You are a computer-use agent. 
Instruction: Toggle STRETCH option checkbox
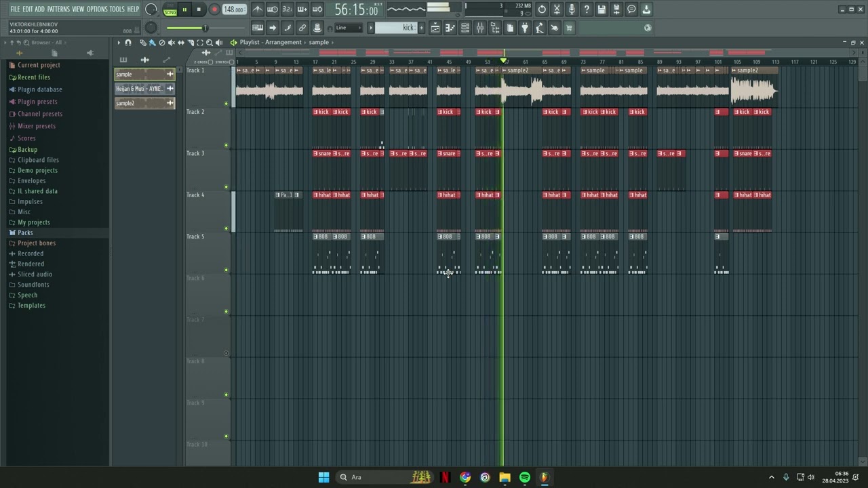(x=231, y=62)
